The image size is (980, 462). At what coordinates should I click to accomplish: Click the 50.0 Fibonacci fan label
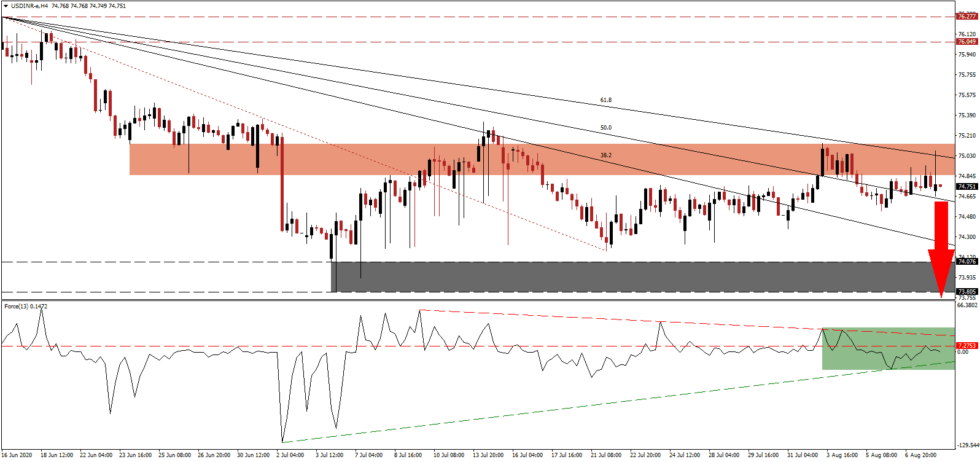point(605,128)
